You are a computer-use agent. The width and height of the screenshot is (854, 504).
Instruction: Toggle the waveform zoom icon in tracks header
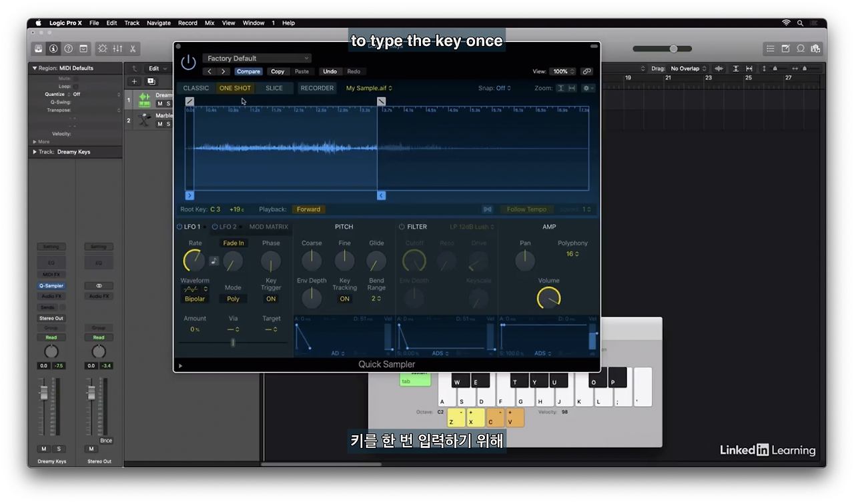pos(719,69)
